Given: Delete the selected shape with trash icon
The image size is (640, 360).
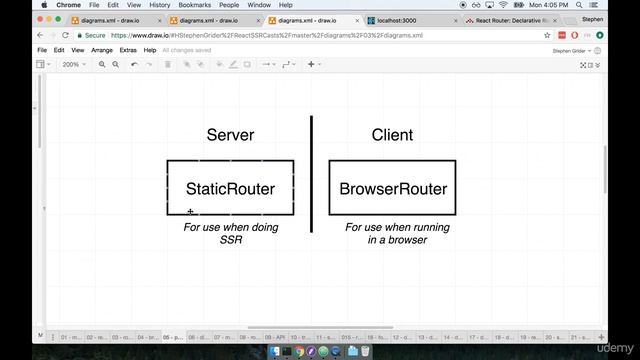Looking at the screenshot, I should (x=168, y=64).
